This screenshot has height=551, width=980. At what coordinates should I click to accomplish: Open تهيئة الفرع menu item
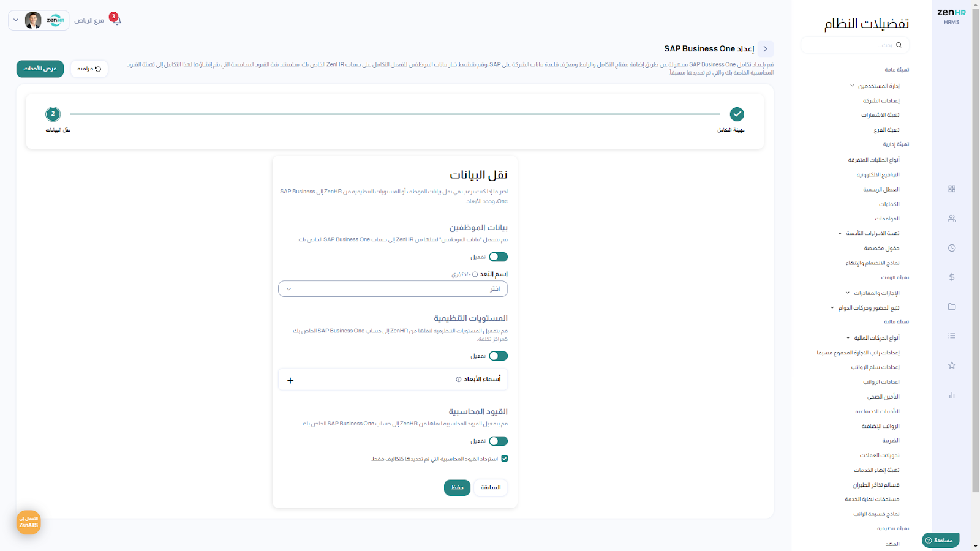[x=886, y=130]
